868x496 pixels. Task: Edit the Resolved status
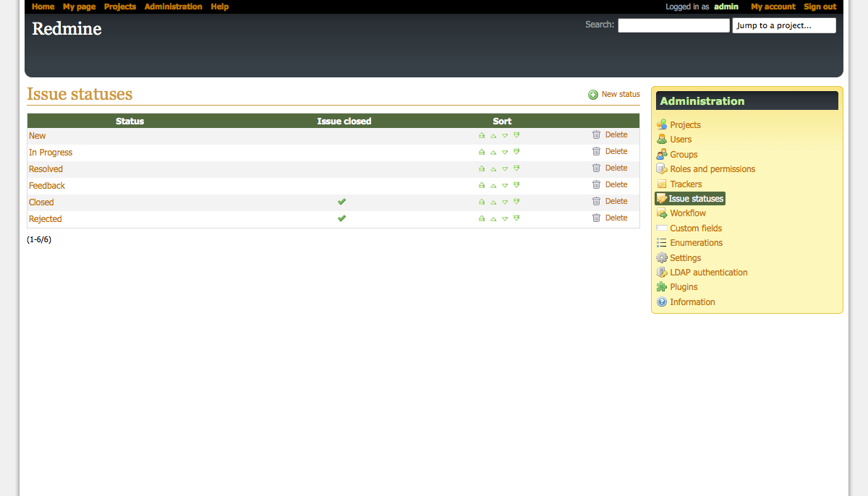click(x=46, y=169)
